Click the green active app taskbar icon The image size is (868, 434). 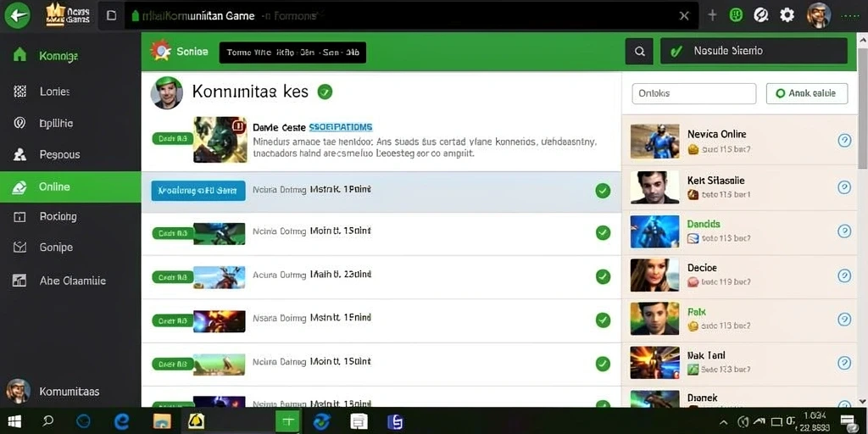287,422
